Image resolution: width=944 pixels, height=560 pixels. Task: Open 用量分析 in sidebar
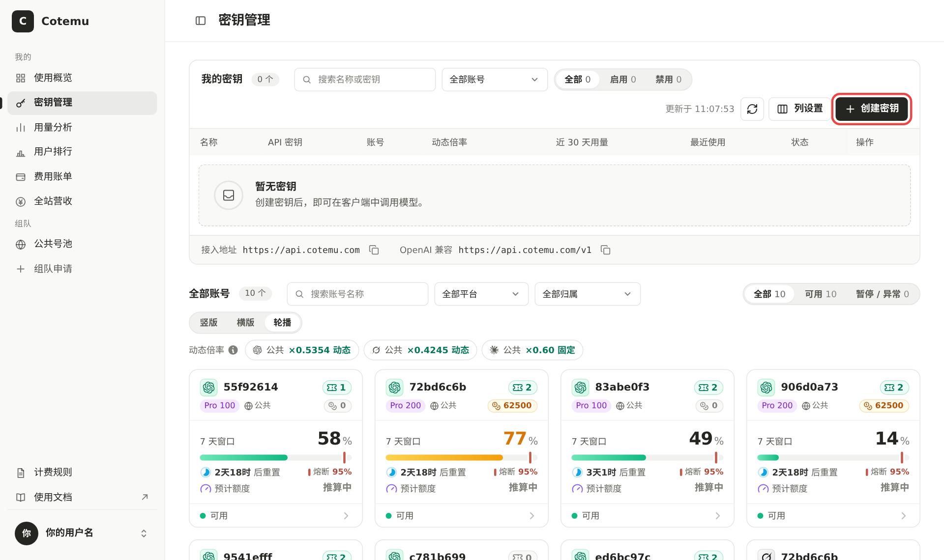coord(82,128)
